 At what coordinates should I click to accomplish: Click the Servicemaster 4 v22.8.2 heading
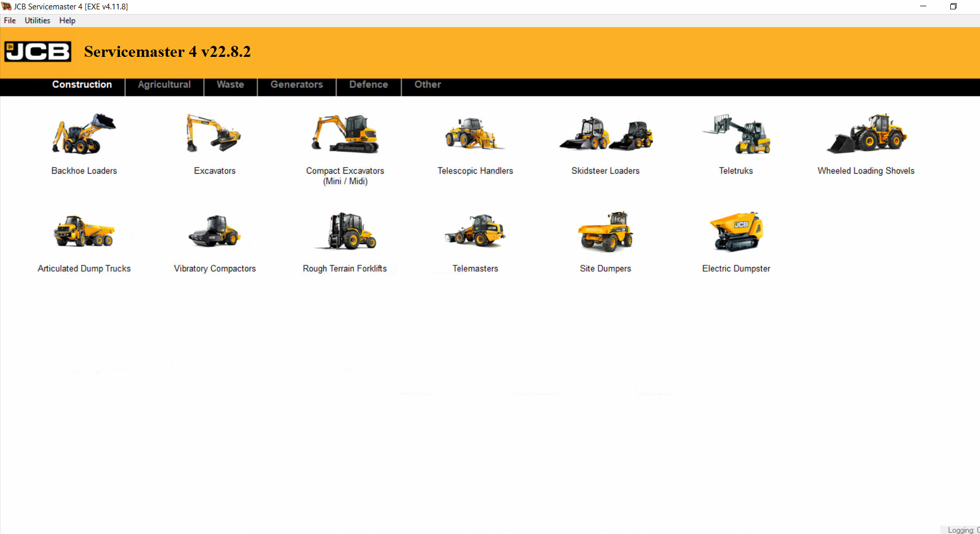167,52
